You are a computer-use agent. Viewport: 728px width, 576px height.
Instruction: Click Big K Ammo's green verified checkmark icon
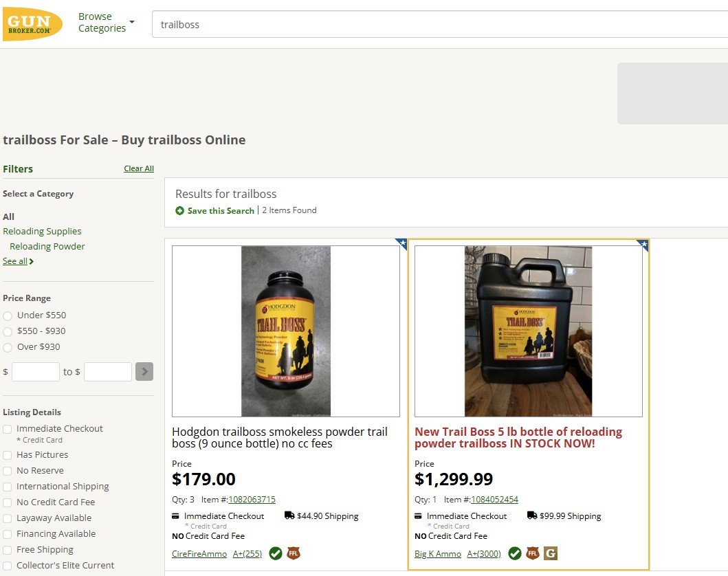514,553
